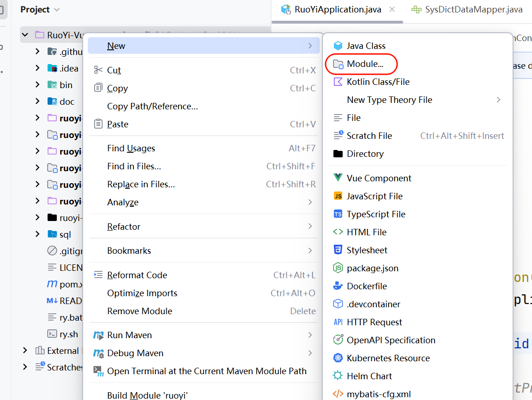Click the Kotlin Class/File icon
The image size is (532, 400).
tap(338, 82)
